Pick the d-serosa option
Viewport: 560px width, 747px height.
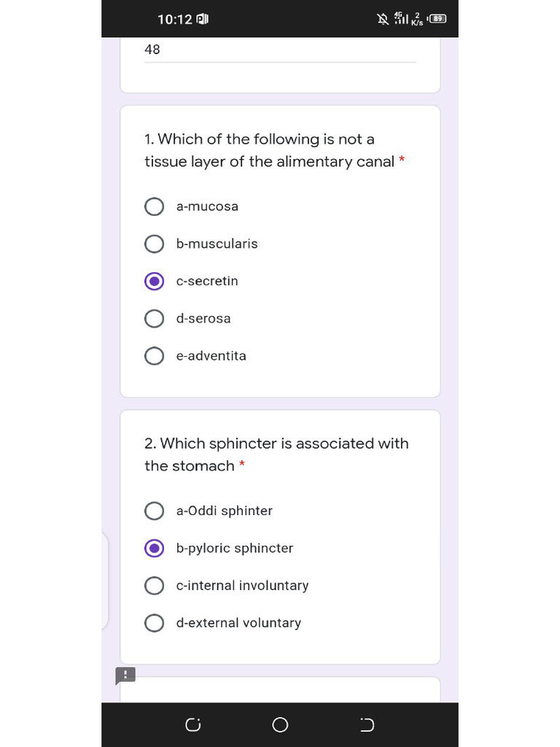(155, 319)
